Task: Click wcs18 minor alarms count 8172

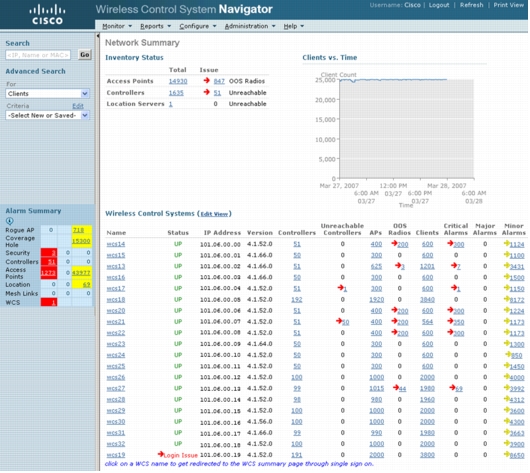Action: click(x=517, y=301)
